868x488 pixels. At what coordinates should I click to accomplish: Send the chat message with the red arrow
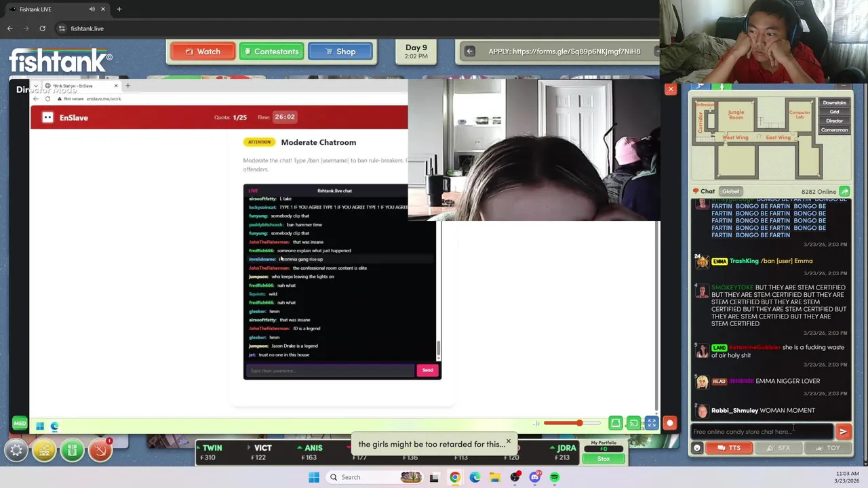point(843,432)
